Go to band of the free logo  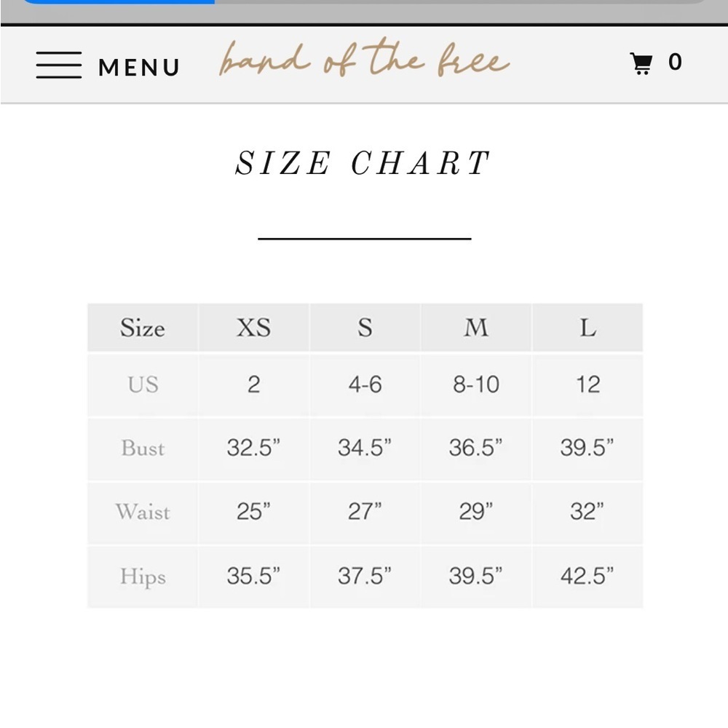pos(364,60)
